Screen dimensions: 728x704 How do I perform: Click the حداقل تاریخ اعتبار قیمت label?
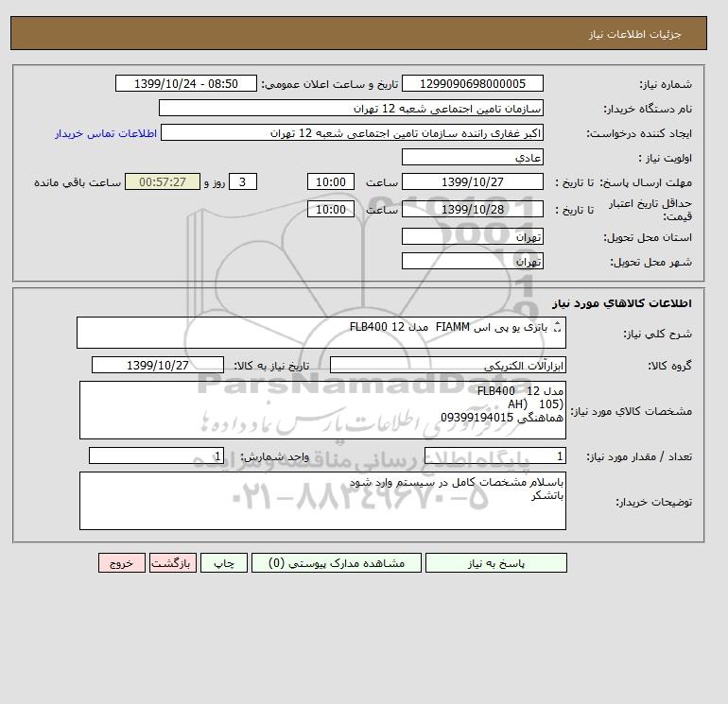[x=650, y=210]
